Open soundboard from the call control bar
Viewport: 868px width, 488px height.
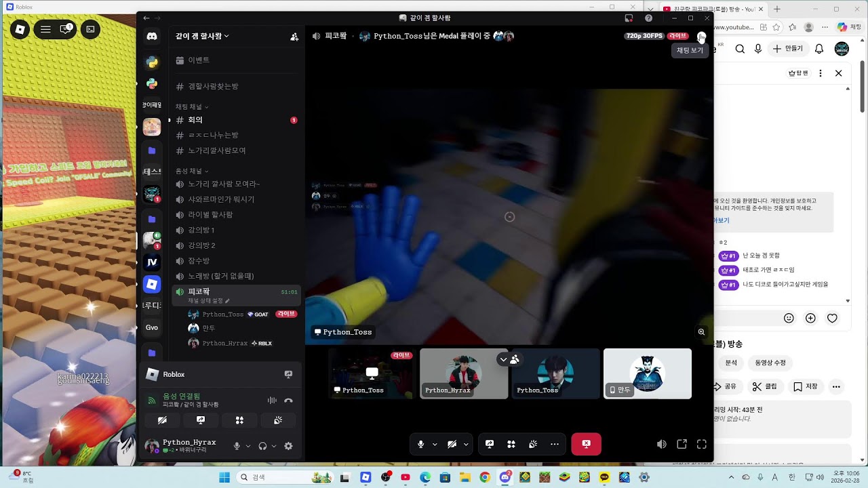(533, 444)
